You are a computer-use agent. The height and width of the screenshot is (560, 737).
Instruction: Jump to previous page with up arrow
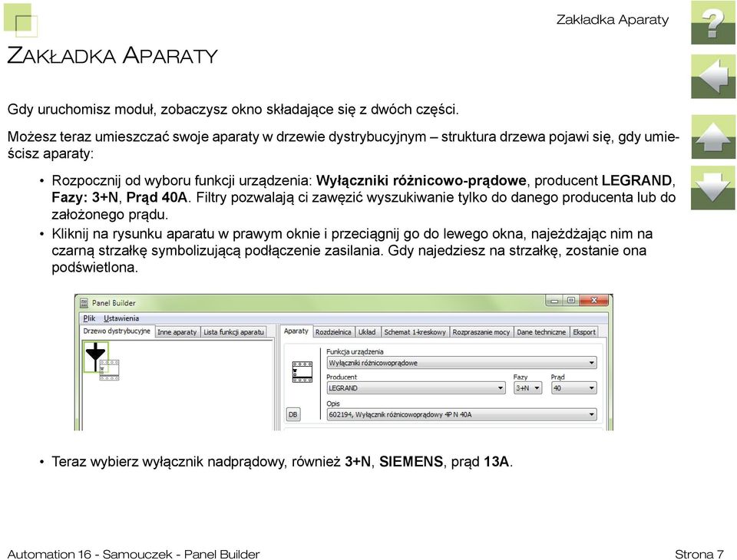click(x=713, y=137)
